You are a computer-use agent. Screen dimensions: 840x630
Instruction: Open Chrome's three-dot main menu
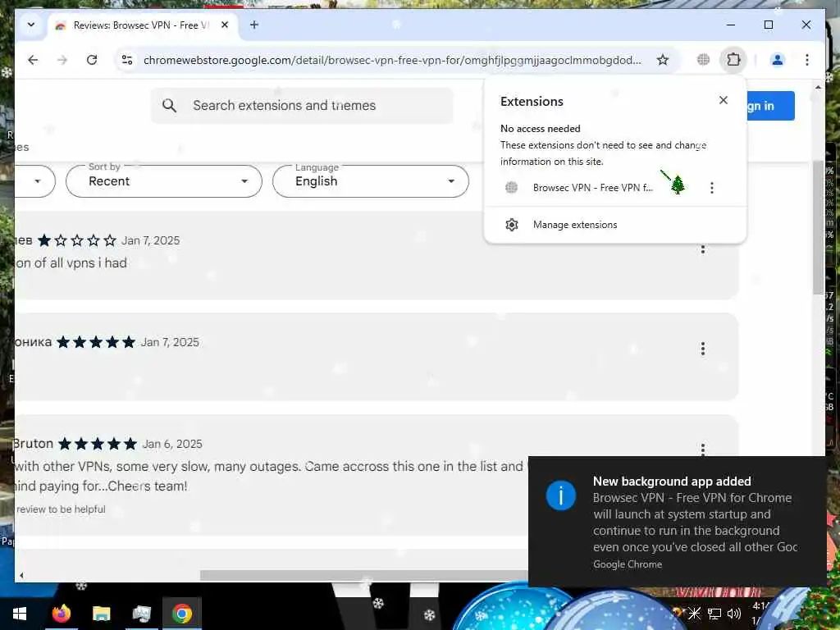tap(807, 59)
